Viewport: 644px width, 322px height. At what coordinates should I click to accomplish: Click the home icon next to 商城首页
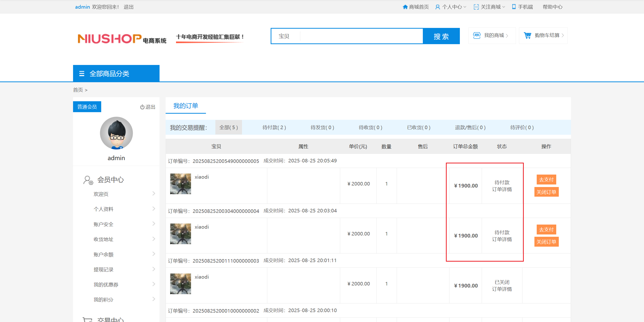(x=405, y=7)
